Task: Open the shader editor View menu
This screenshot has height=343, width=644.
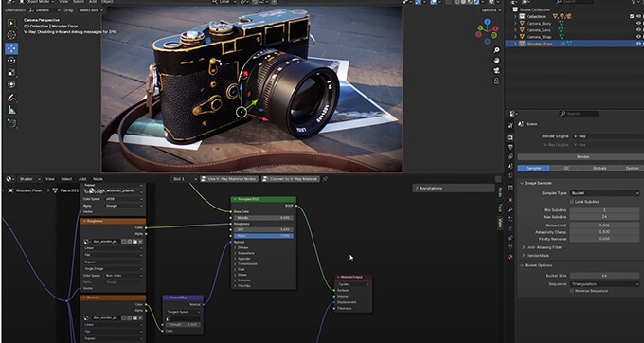Action: coord(49,179)
